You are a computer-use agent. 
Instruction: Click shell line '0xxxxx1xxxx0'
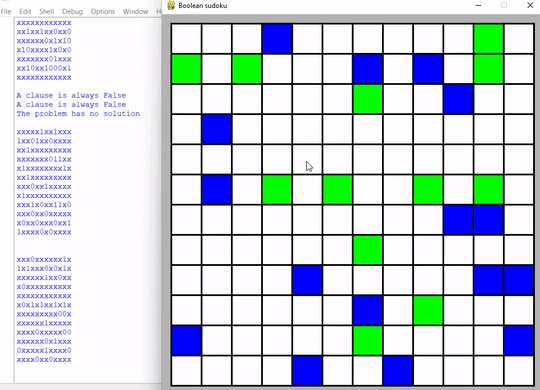pyautogui.click(x=44, y=350)
